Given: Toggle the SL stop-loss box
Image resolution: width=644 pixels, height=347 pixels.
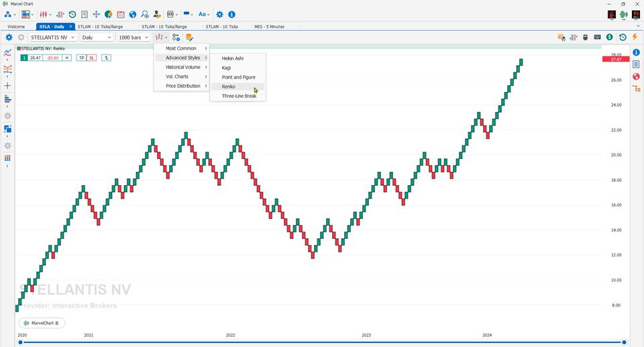Looking at the screenshot, I should pos(92,58).
